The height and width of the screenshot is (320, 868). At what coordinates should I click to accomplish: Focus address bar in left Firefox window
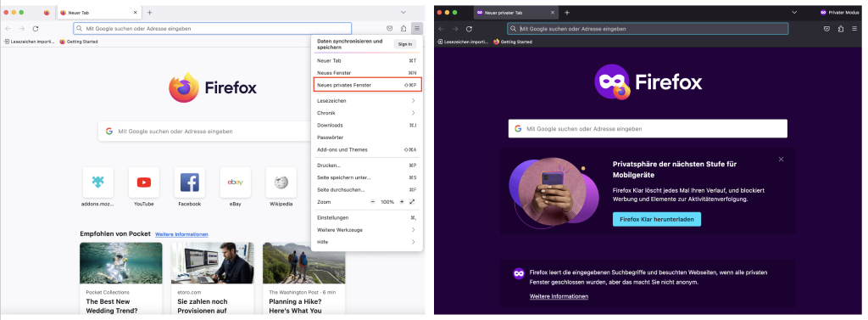tap(213, 28)
